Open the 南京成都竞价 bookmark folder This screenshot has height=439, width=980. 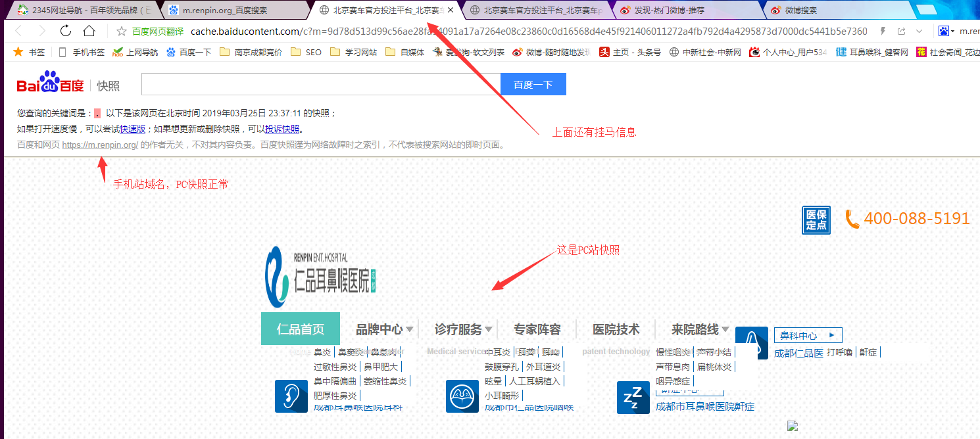point(251,52)
